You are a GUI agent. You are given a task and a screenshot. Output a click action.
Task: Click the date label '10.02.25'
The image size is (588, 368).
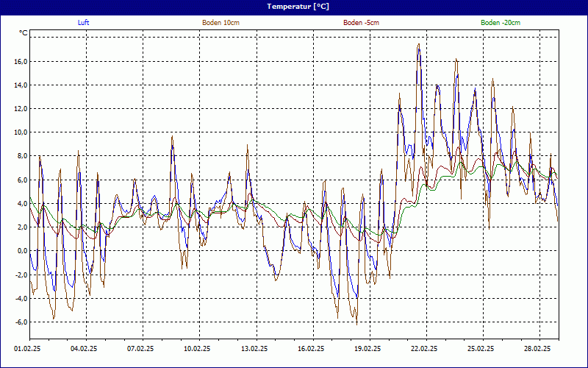pos(197,349)
